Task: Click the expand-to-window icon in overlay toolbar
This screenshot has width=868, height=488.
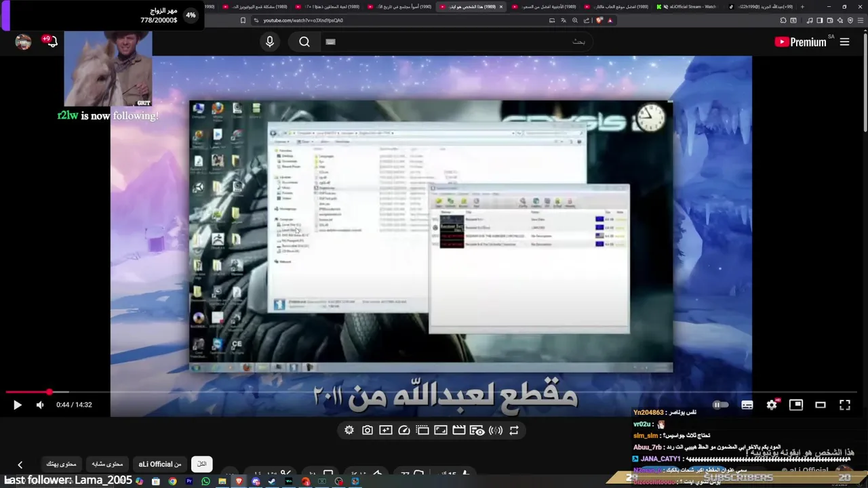Action: coord(441,430)
